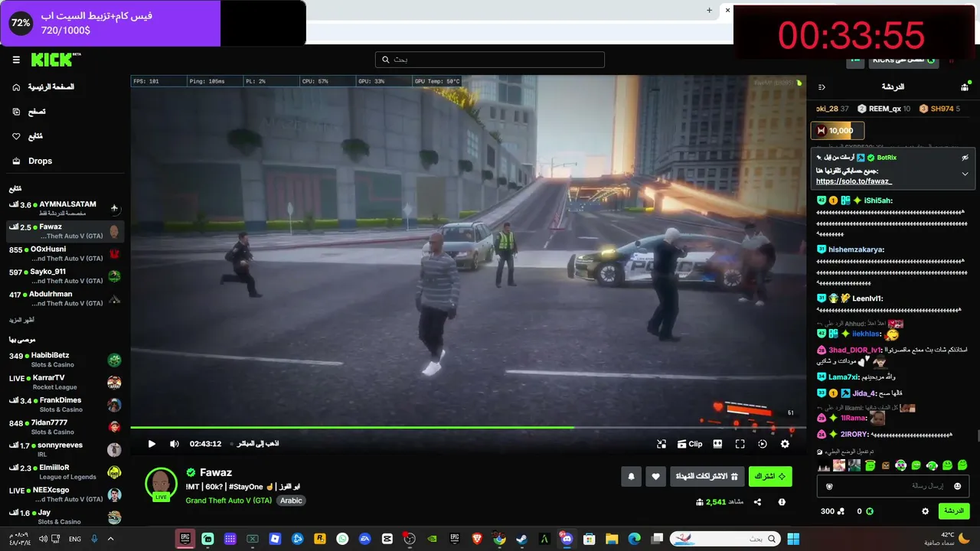Image resolution: width=980 pixels, height=551 pixels.
Task: Toggle fullscreen video
Action: (x=740, y=444)
